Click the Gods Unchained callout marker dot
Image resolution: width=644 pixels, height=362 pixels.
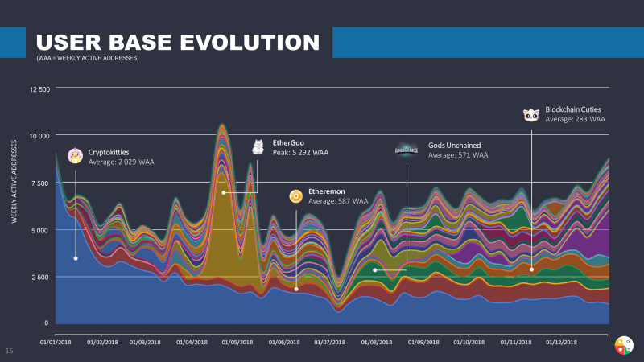(375, 270)
